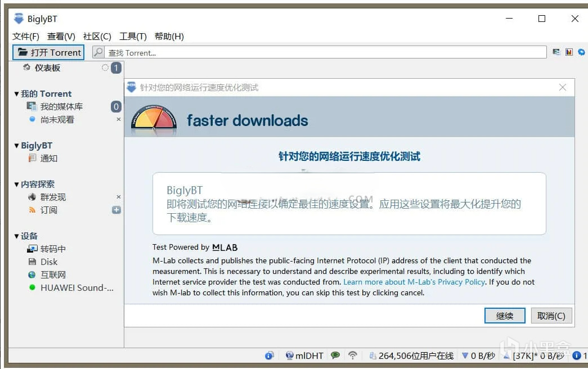588x369 pixels.
Task: Select 尚未观看 in the sidebar
Action: coord(57,120)
